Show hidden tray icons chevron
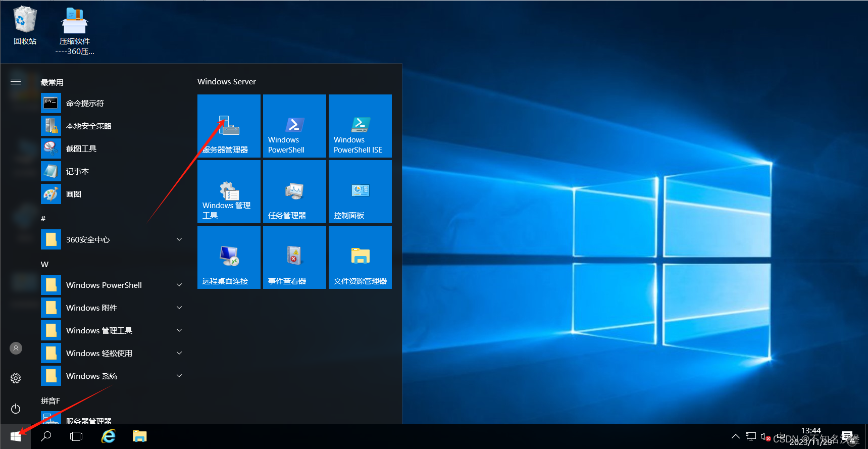 (736, 436)
